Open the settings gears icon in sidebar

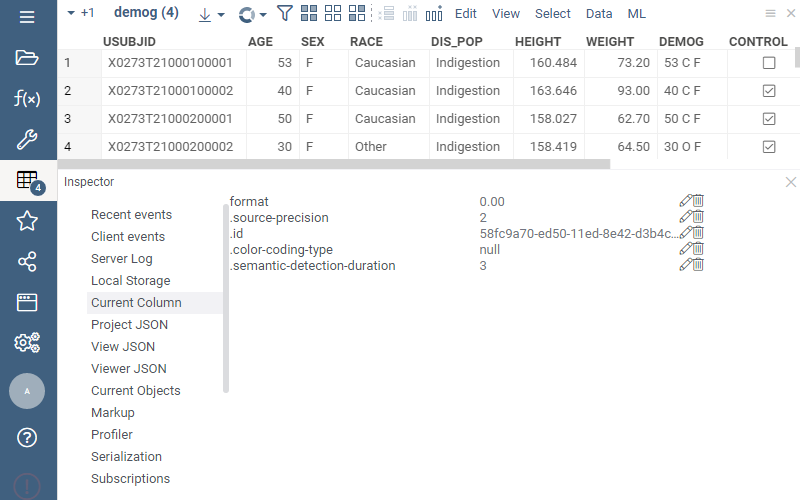pos(27,343)
